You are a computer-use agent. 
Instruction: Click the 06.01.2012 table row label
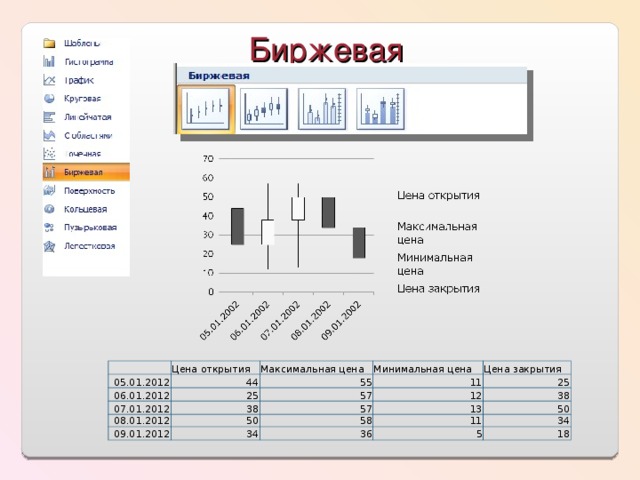point(141,396)
